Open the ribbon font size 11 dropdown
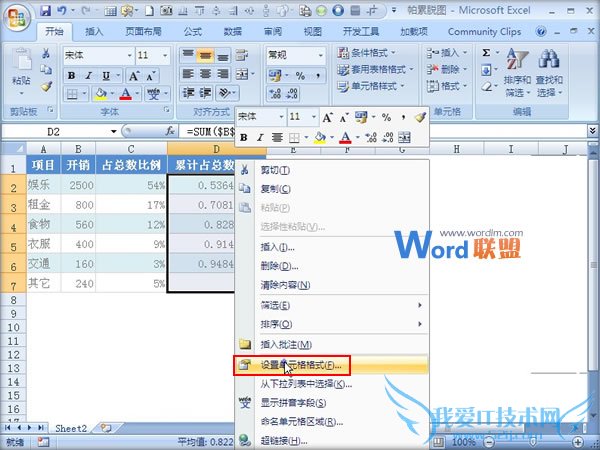The width and height of the screenshot is (600, 450). click(165, 55)
